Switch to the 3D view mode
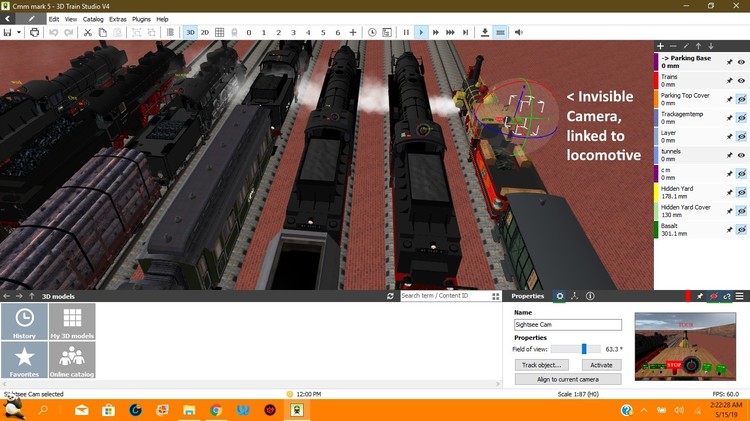 coord(190,33)
